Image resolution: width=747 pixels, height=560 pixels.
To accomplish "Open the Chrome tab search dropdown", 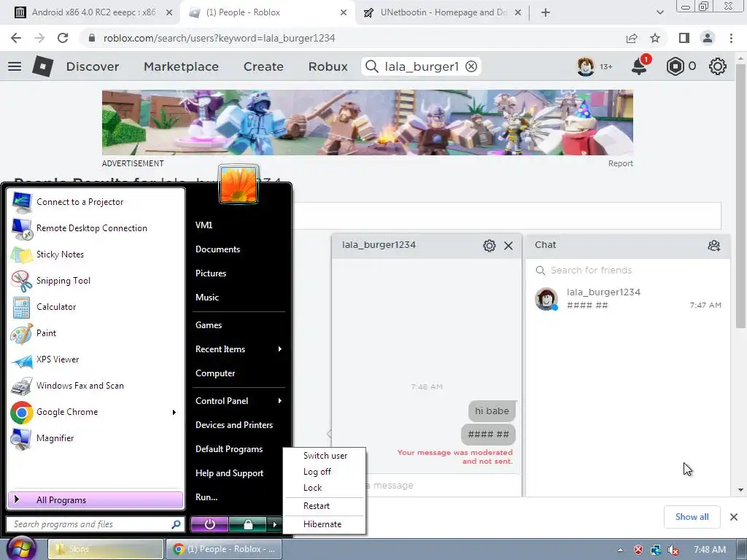I will pos(659,12).
